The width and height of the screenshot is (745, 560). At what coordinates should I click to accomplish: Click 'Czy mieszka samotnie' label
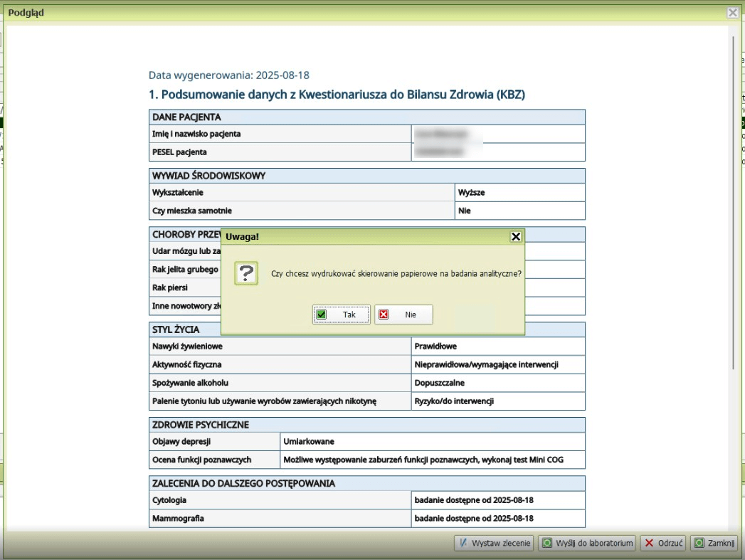point(192,211)
